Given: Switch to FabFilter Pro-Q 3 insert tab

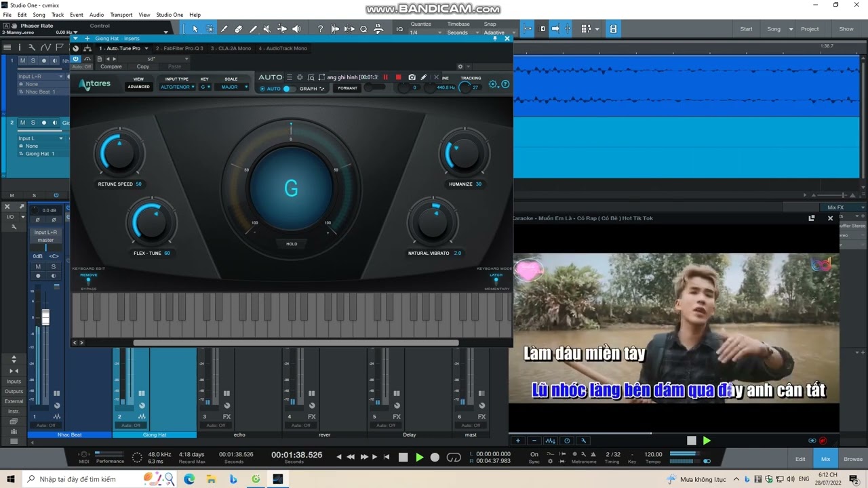Looking at the screenshot, I should pos(179,49).
